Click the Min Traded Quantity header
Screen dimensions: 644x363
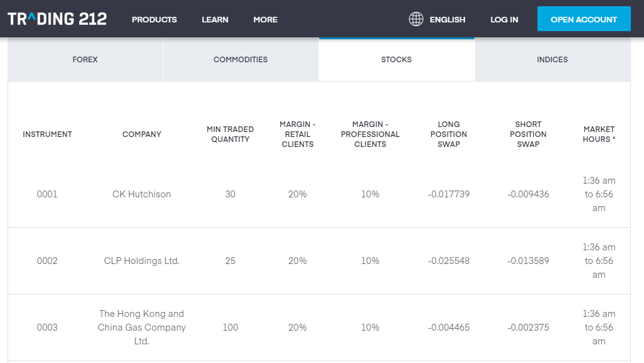(230, 134)
